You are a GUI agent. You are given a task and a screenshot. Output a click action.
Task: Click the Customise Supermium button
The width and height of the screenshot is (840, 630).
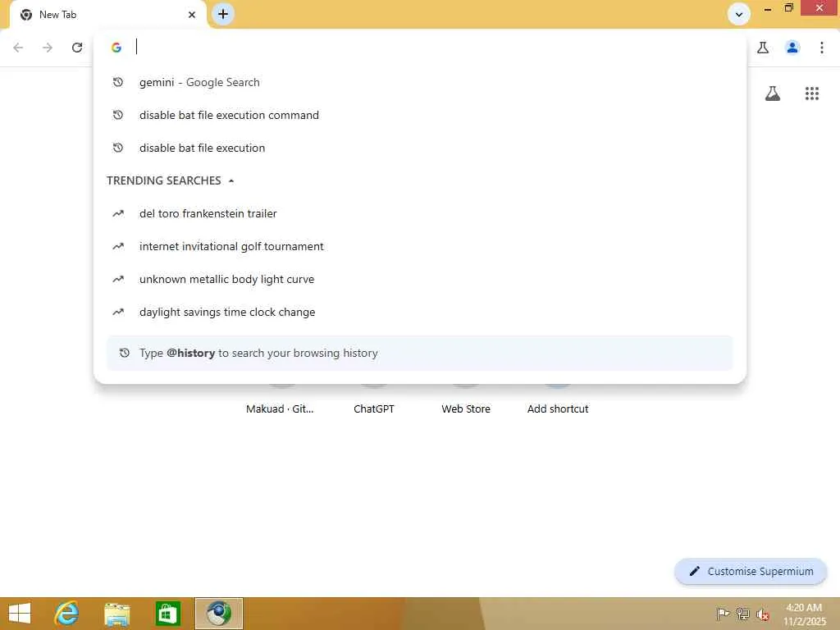tap(751, 572)
